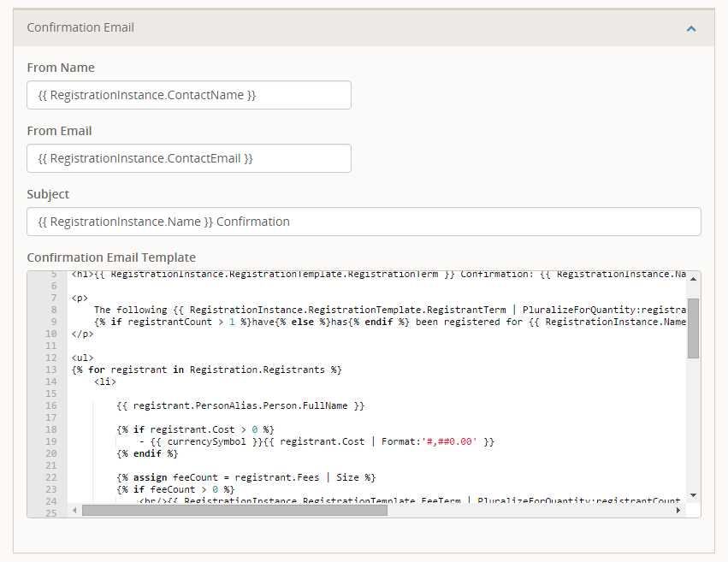Click into the From Email text box
Image resolution: width=728 pixels, height=562 pixels.
188,158
